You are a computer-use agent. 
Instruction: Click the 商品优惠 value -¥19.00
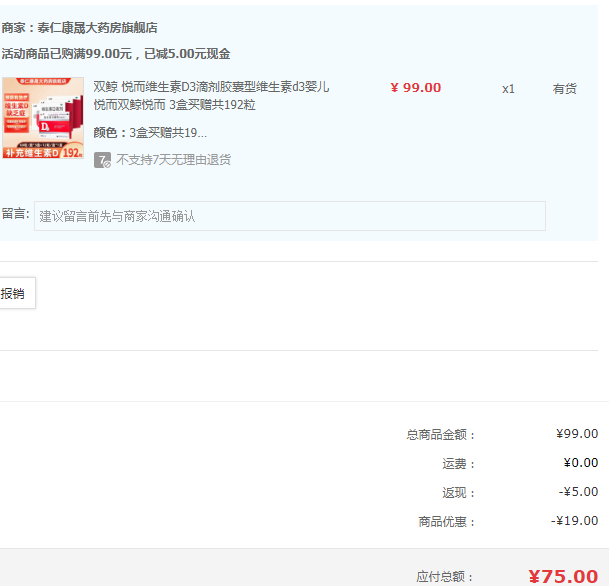574,521
